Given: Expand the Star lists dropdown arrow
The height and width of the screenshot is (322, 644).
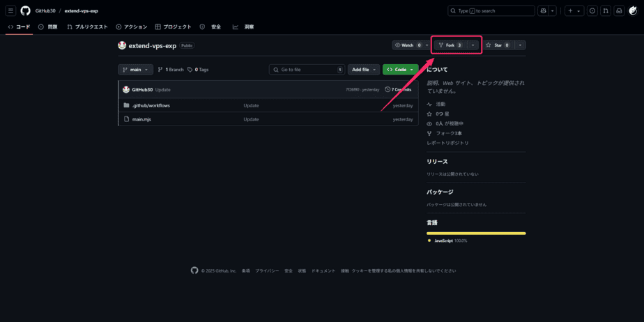Looking at the screenshot, I should [521, 45].
